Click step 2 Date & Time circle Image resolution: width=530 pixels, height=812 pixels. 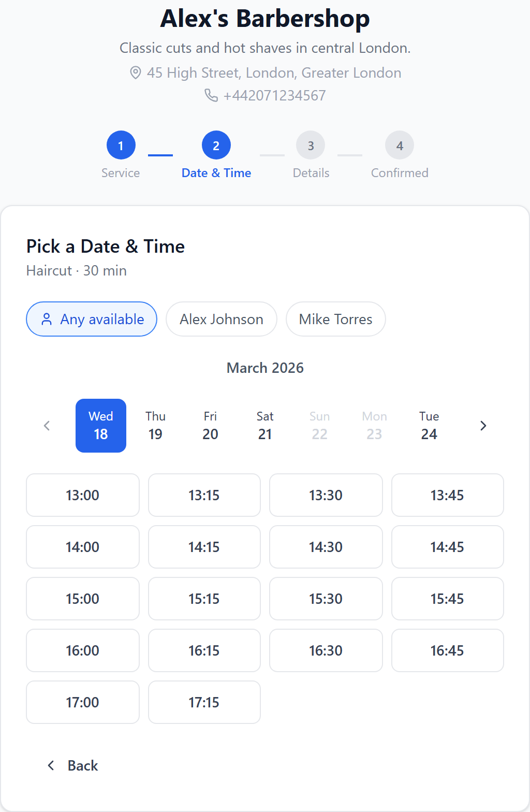point(216,146)
